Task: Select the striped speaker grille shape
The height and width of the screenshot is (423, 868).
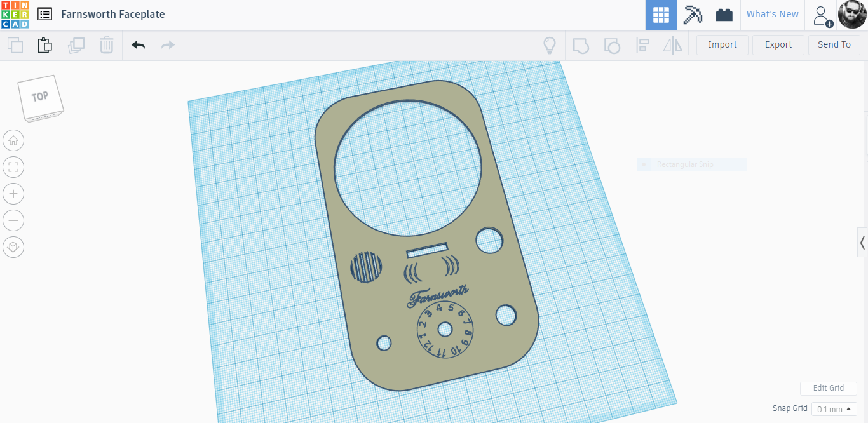Action: click(x=366, y=267)
